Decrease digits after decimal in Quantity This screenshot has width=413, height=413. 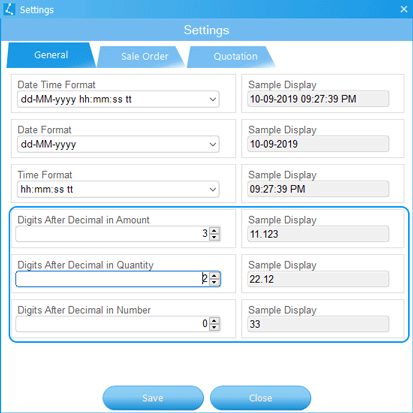(x=214, y=282)
